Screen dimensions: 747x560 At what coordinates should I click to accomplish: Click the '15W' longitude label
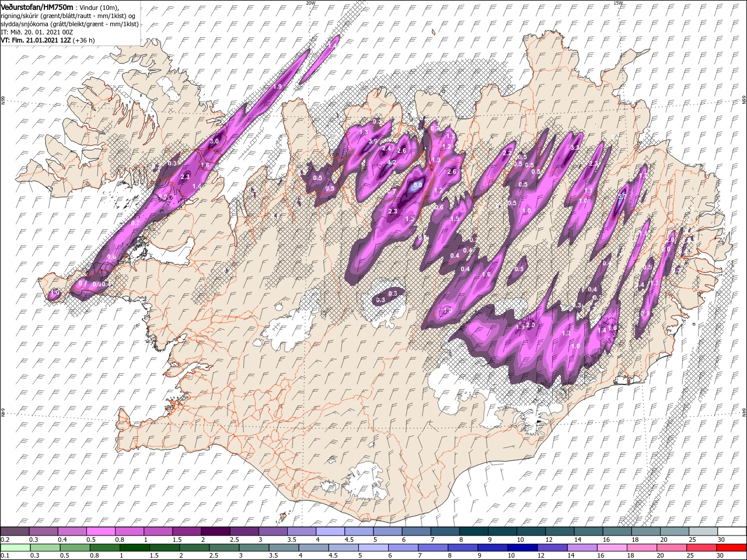click(x=618, y=3)
